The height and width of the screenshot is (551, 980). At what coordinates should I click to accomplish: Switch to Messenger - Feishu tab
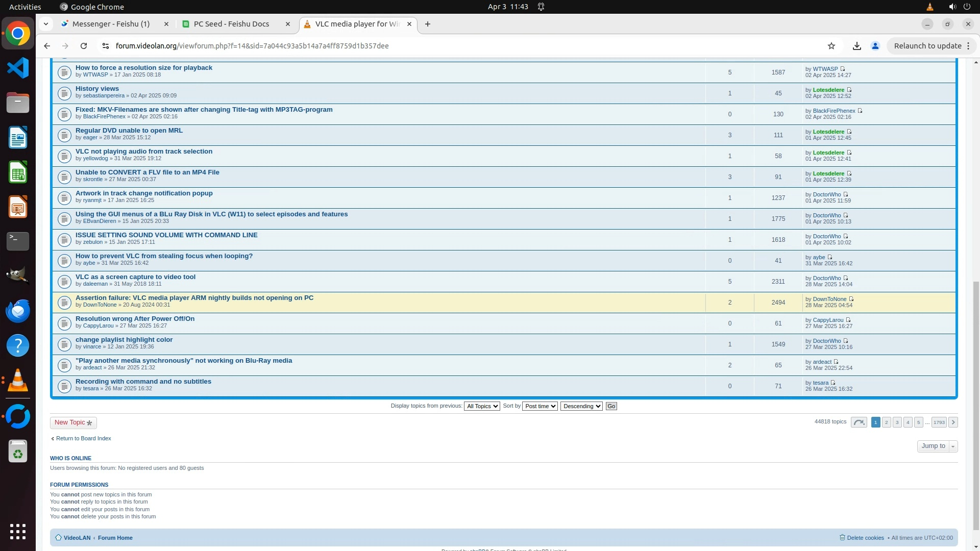(111, 24)
